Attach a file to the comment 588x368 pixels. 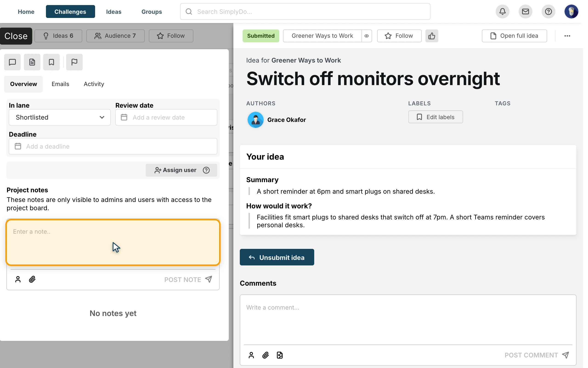click(265, 355)
